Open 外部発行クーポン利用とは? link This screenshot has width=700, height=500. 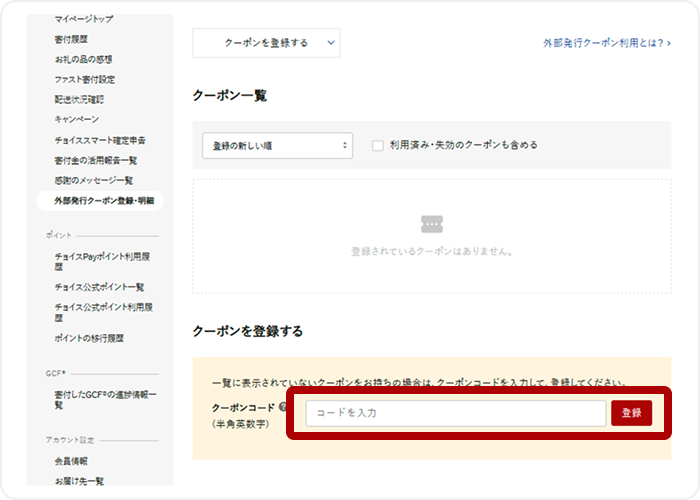[x=607, y=43]
